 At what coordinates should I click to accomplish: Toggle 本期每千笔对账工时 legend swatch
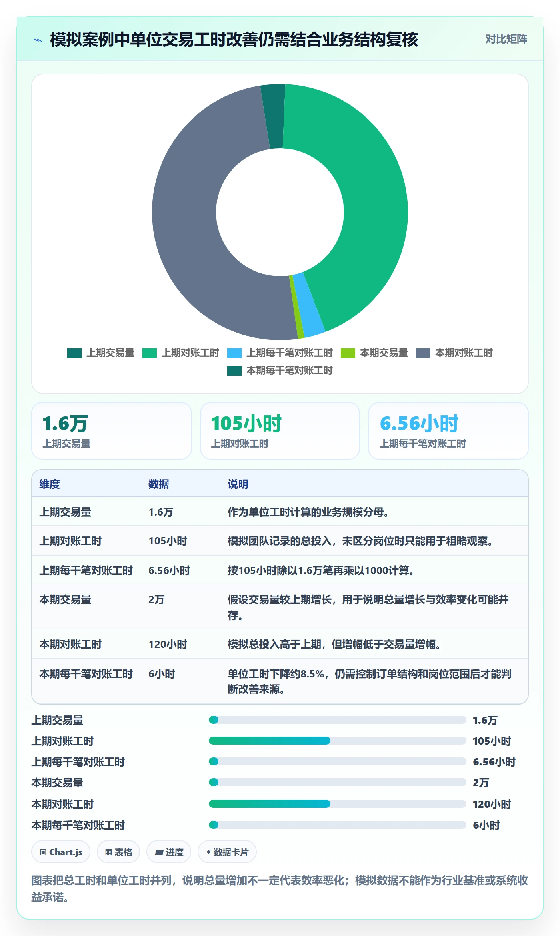tap(234, 370)
